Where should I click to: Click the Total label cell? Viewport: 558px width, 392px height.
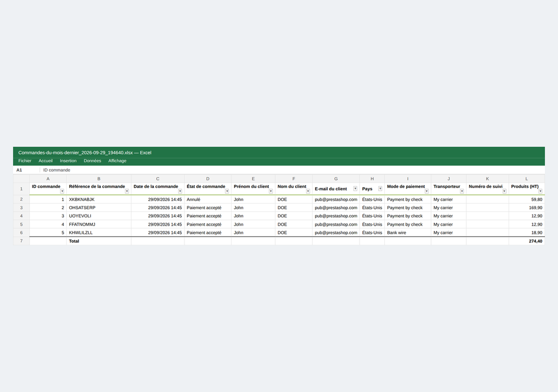[x=99, y=241]
